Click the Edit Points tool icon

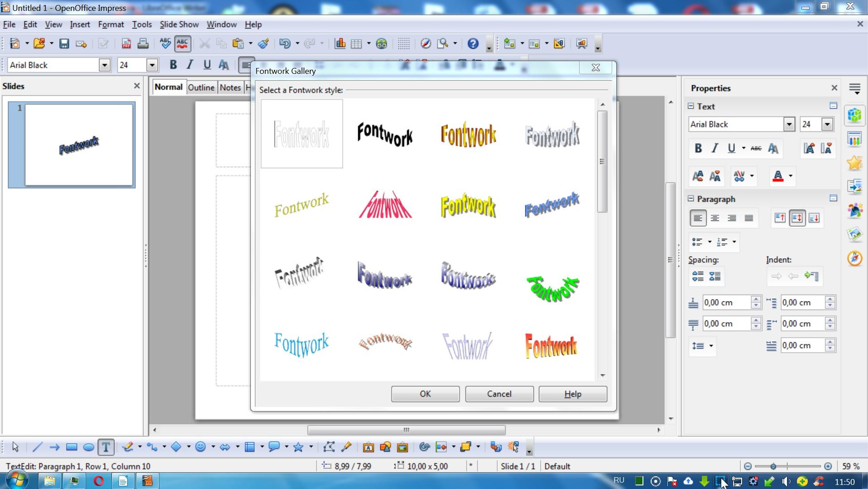329,447
